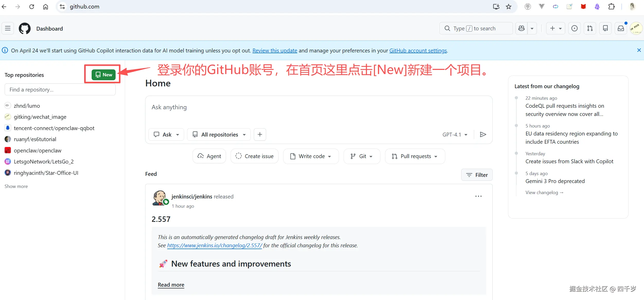Open the Feed Filter control
Screen dimensions: 644x300
477,175
